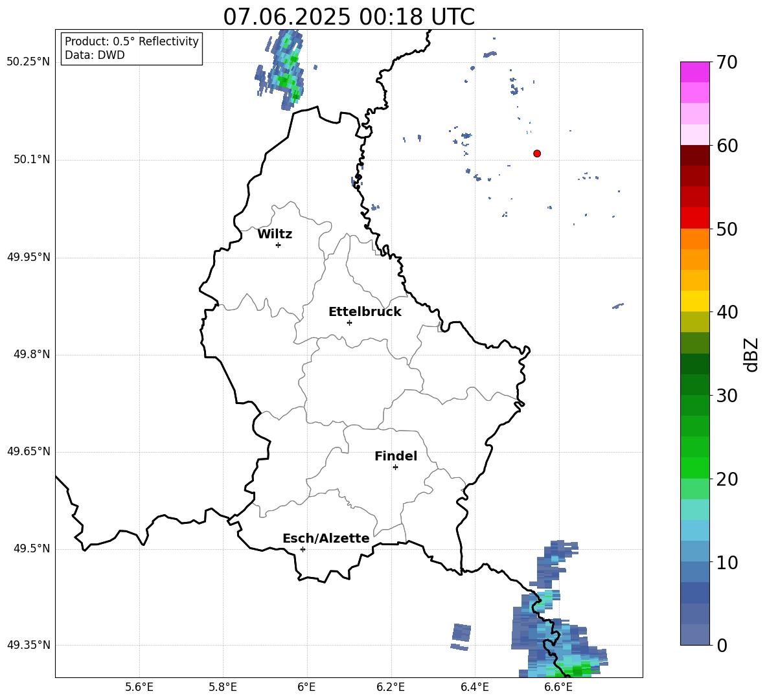Click the colorbar 40 tick label

tap(727, 312)
